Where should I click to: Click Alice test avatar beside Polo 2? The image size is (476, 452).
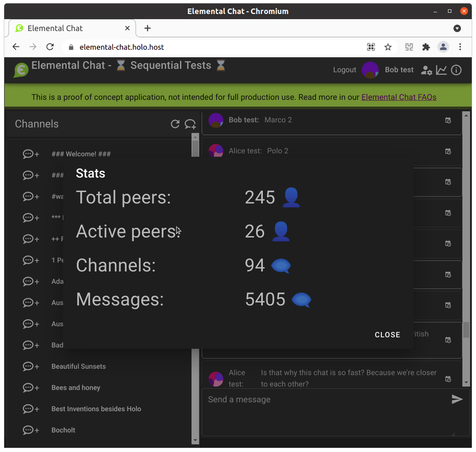(216, 151)
